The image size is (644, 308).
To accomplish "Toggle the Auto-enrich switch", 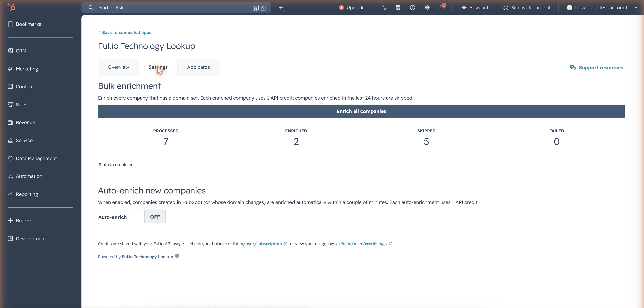I will point(148,217).
